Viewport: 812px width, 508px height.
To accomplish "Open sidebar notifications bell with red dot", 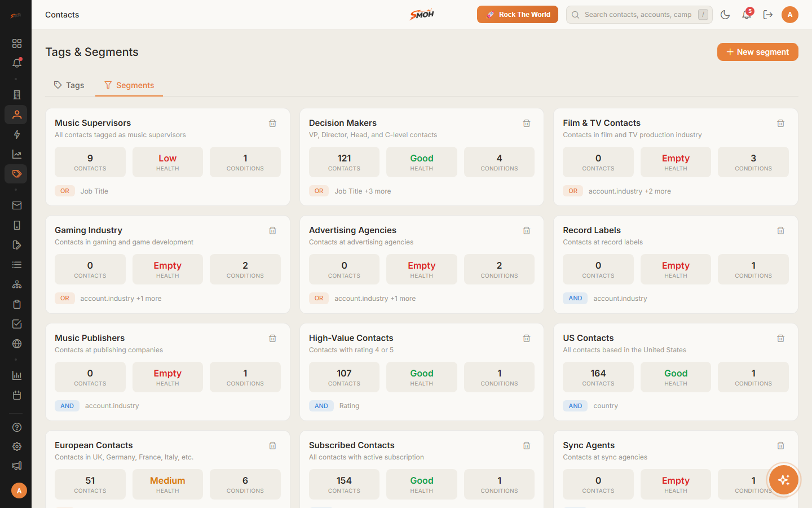I will pyautogui.click(x=17, y=63).
